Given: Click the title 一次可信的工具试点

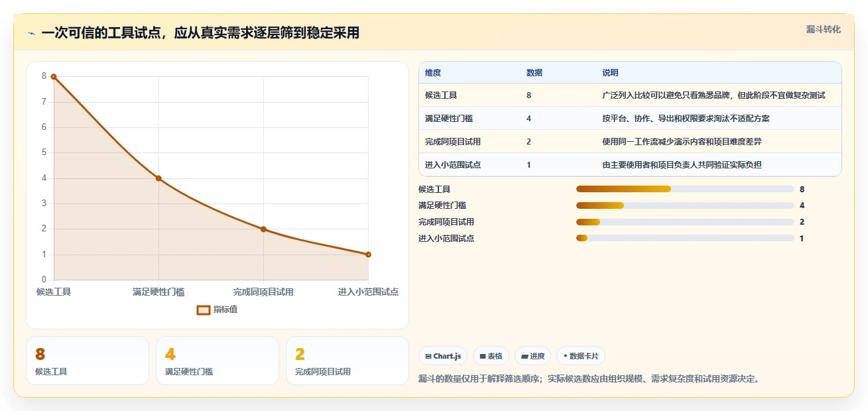Looking at the screenshot, I should tap(200, 33).
